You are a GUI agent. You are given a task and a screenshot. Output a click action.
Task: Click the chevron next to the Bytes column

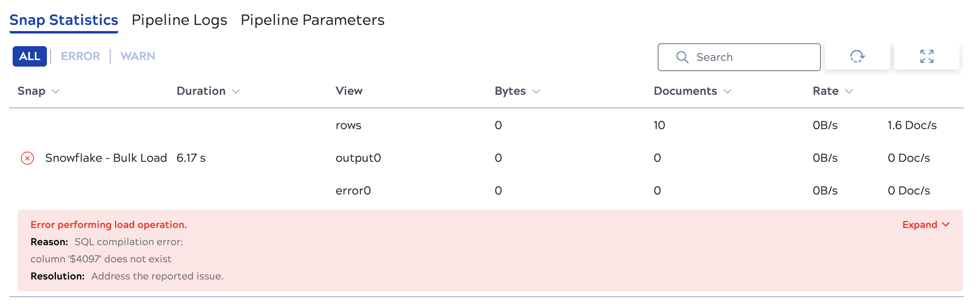tap(536, 92)
